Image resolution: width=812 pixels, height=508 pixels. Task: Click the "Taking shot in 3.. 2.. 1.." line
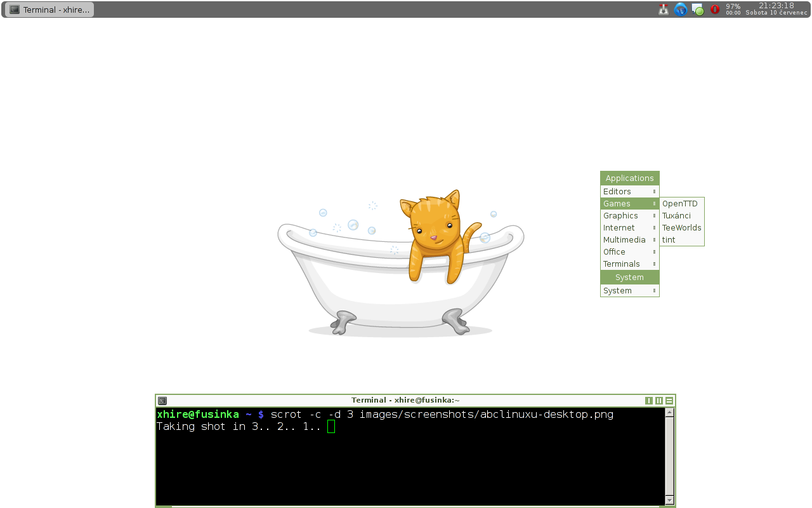(x=239, y=427)
